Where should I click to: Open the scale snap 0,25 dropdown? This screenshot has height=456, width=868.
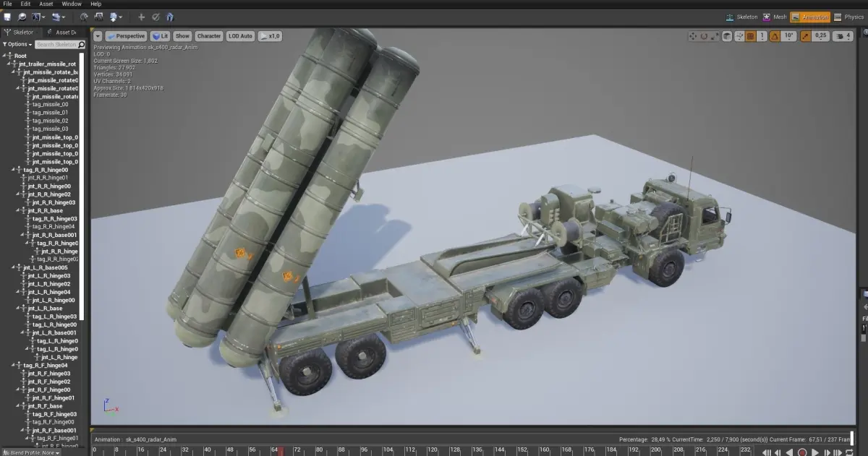coord(821,36)
